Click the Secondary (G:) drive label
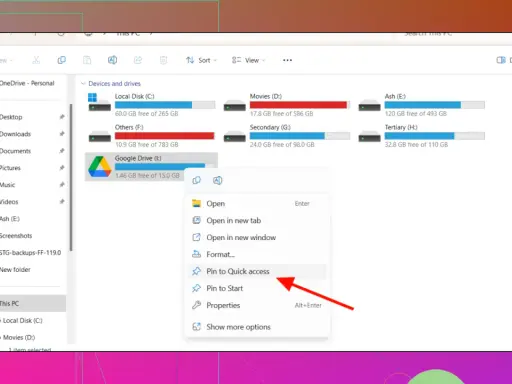Viewport: 512px width, 384px height. (270, 127)
